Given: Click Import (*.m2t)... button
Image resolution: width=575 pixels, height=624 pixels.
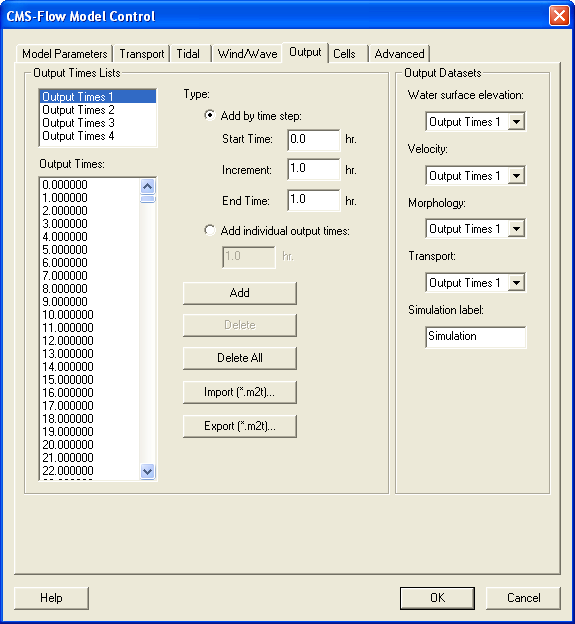Looking at the screenshot, I should [x=240, y=392].
